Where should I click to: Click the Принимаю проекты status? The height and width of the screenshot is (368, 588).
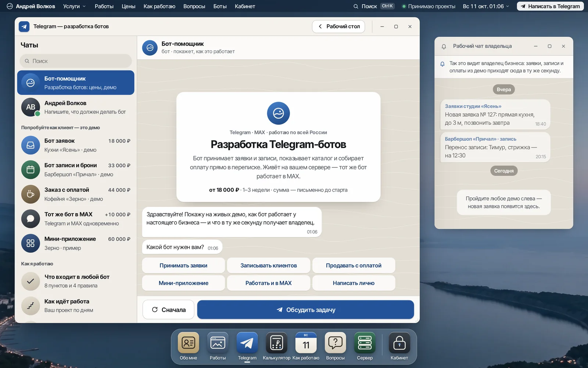click(x=429, y=6)
